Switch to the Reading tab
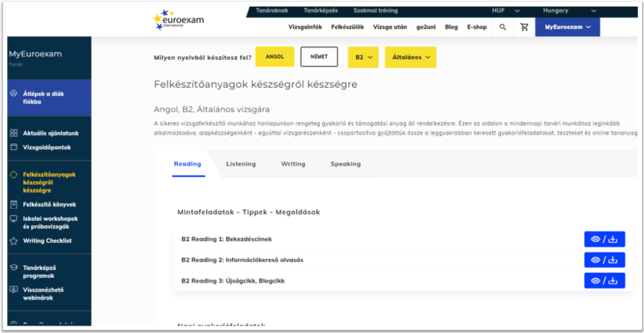This screenshot has height=333, width=644. coord(188,164)
